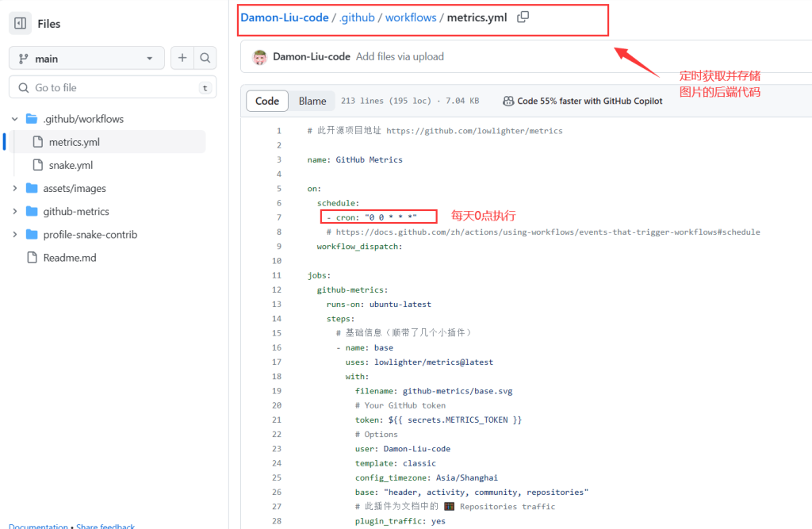Image resolution: width=812 pixels, height=529 pixels.
Task: Open the Documentation link
Action: click(x=38, y=525)
